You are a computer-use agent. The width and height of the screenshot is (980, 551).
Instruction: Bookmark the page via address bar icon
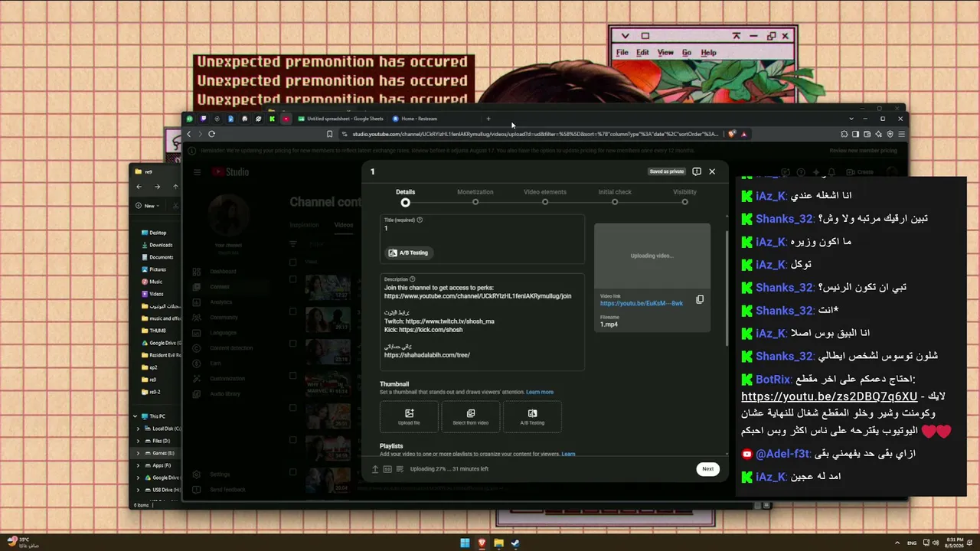coord(330,134)
